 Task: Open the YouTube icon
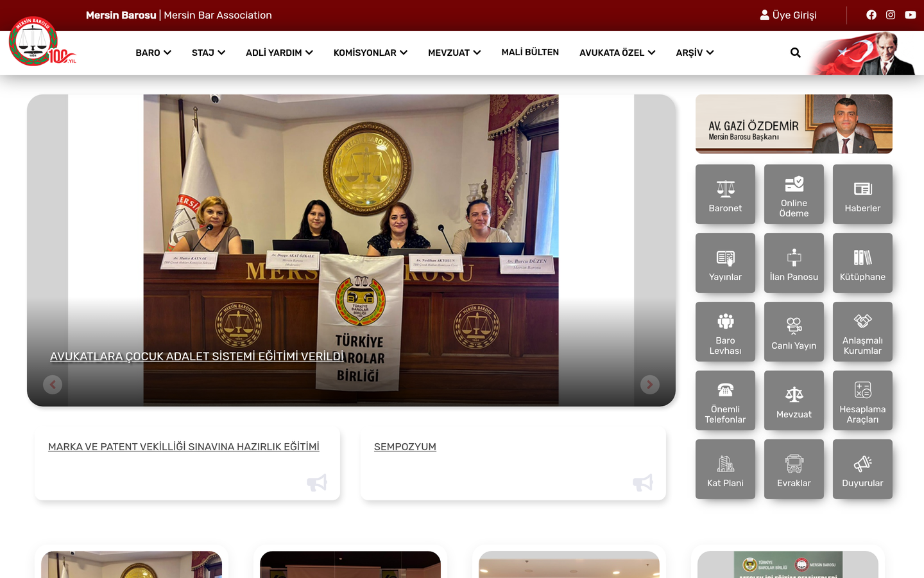coord(911,15)
